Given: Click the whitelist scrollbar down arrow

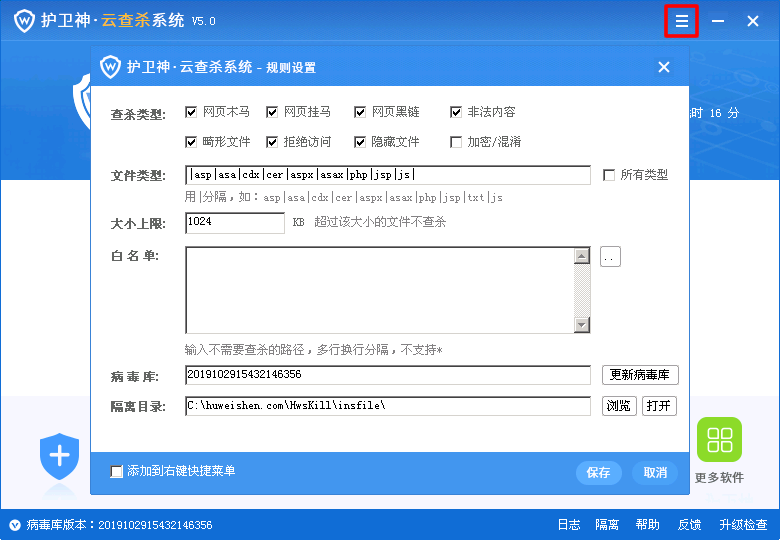Looking at the screenshot, I should point(582,325).
